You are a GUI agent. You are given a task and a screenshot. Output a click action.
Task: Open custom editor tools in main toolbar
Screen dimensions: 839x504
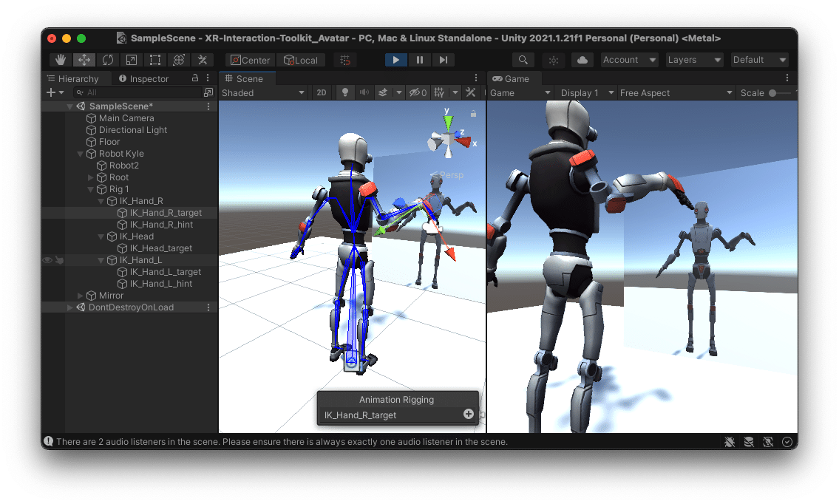[x=203, y=60]
